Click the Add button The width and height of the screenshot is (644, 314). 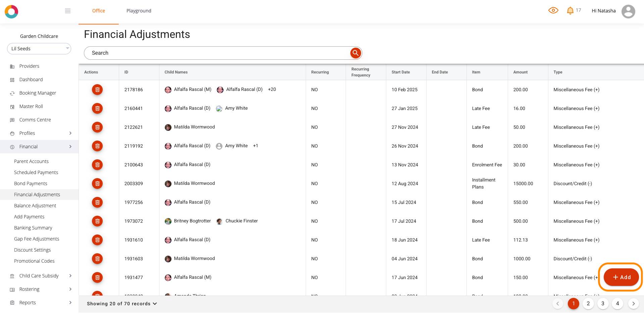point(621,277)
